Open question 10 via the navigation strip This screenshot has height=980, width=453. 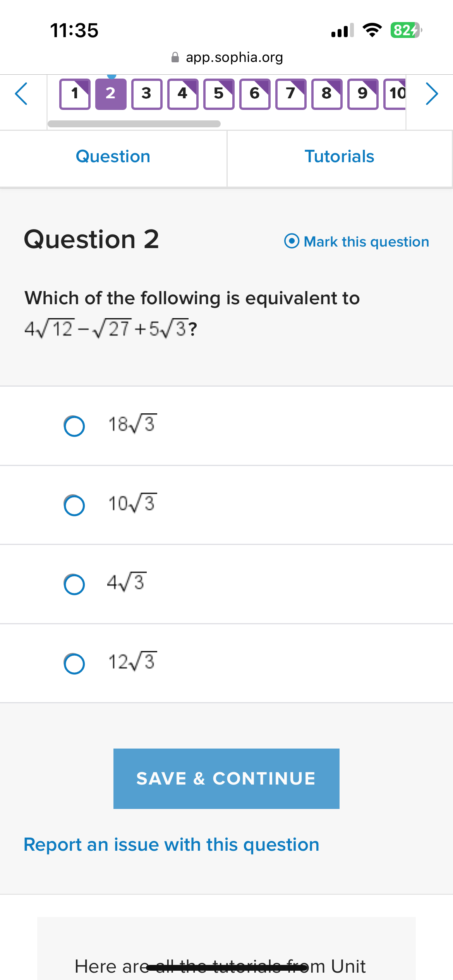(x=396, y=93)
